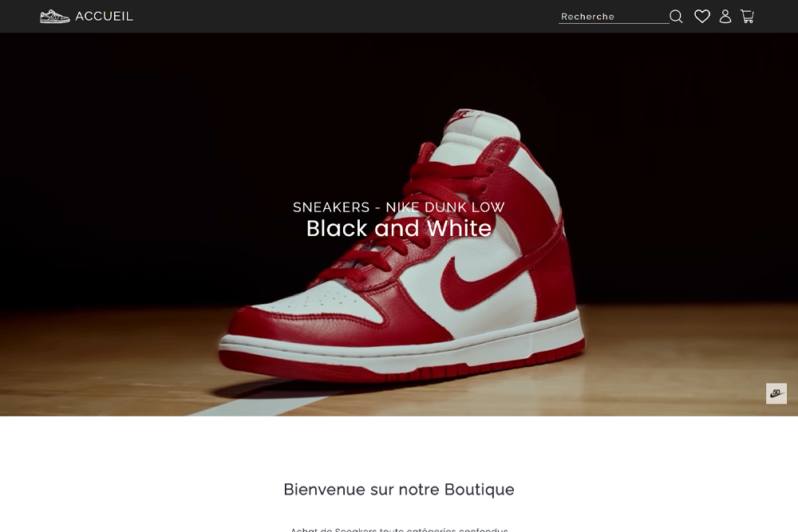Open the user account icon
The width and height of the screenshot is (798, 532).
[x=725, y=16]
